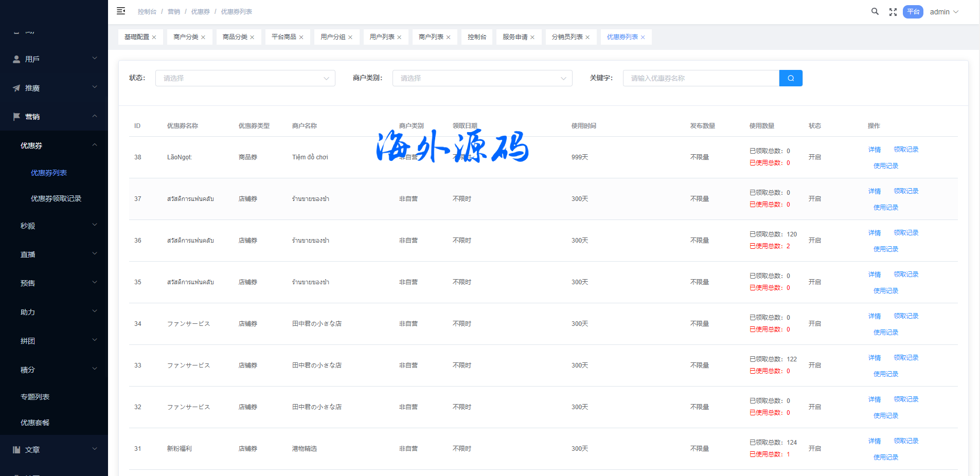Image resolution: width=980 pixels, height=476 pixels.
Task: Open the 状态 select dropdown
Action: click(x=245, y=78)
